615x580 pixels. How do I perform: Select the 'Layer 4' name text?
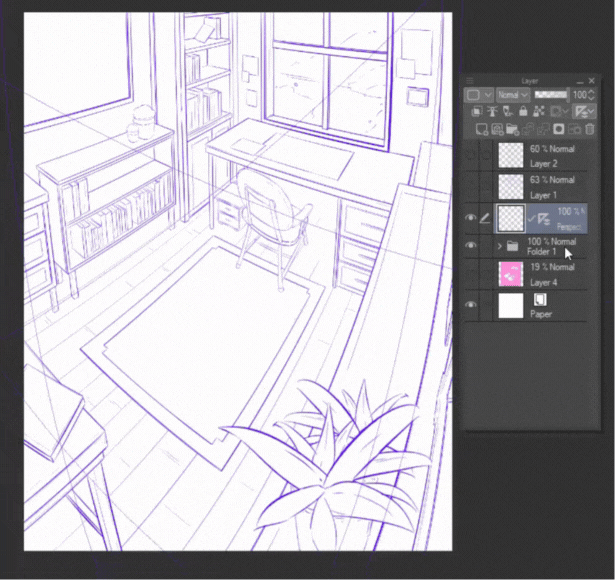click(544, 282)
